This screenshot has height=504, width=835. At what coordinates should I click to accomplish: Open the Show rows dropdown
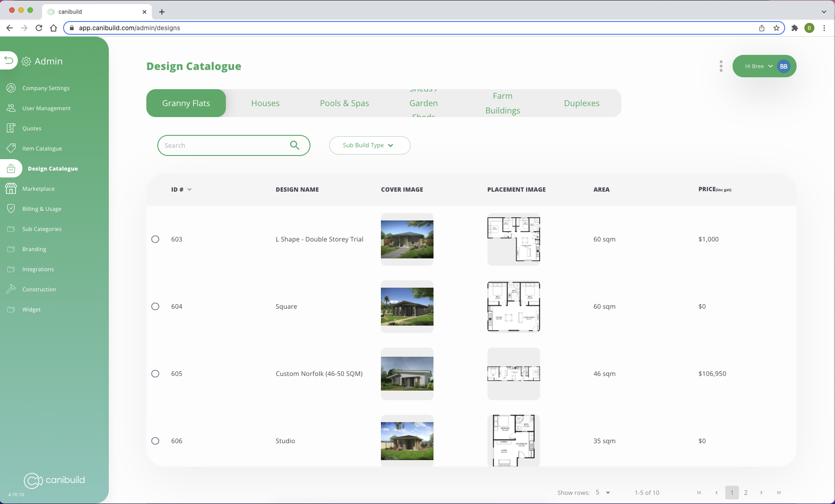[602, 493]
